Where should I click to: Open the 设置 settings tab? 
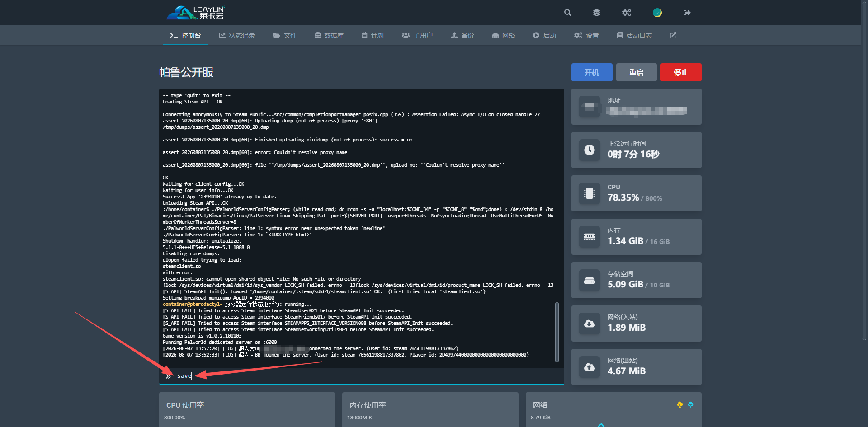pyautogui.click(x=586, y=35)
